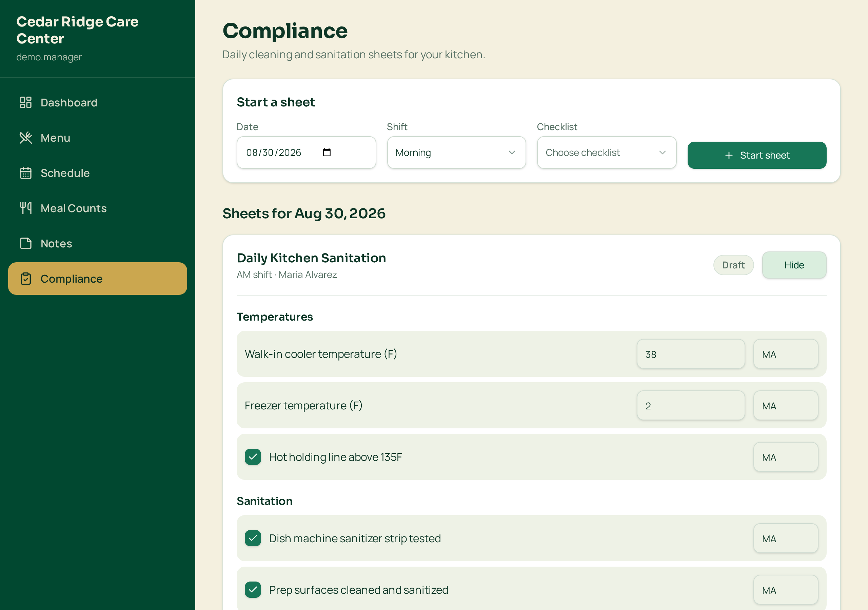Click initials field for dish machine sanitizer
The width and height of the screenshot is (868, 610).
pyautogui.click(x=786, y=538)
